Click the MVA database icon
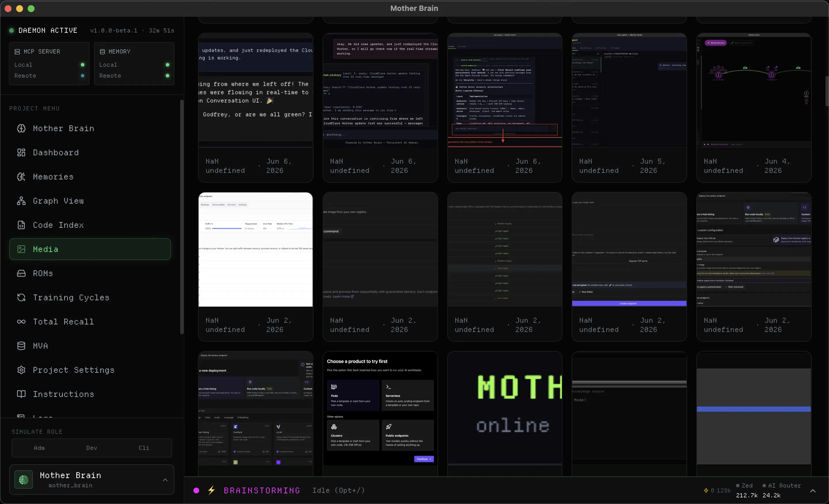Image resolution: width=829 pixels, height=504 pixels. pyautogui.click(x=21, y=346)
